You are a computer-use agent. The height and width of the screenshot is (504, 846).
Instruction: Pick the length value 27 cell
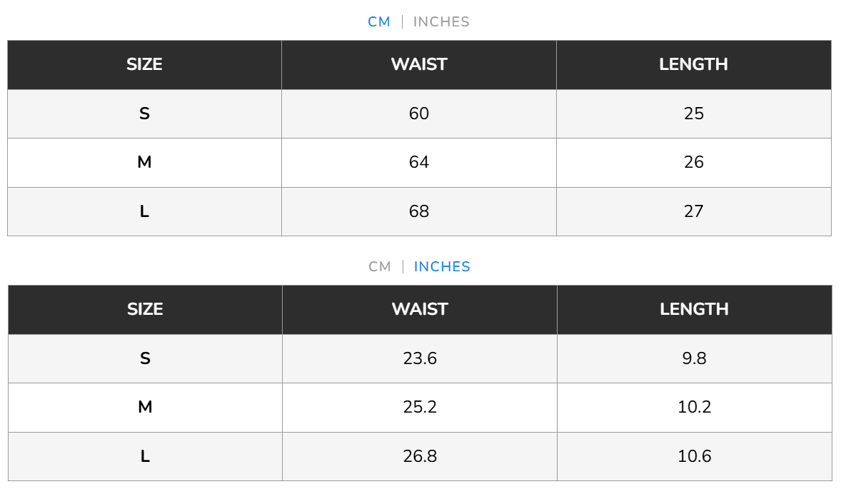click(x=694, y=211)
